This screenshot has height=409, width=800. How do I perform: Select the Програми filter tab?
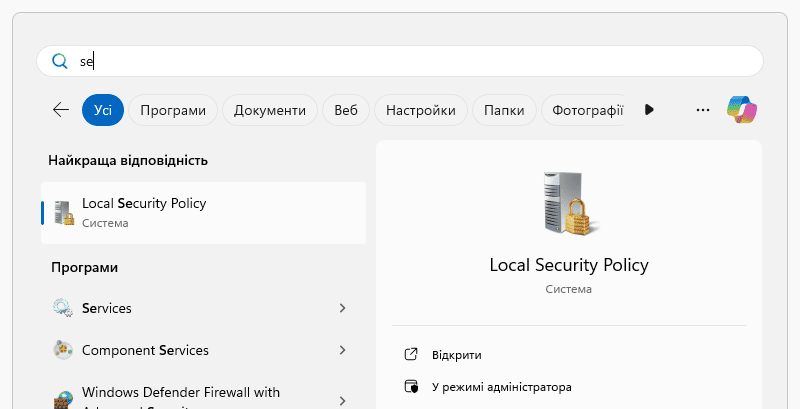coord(173,110)
